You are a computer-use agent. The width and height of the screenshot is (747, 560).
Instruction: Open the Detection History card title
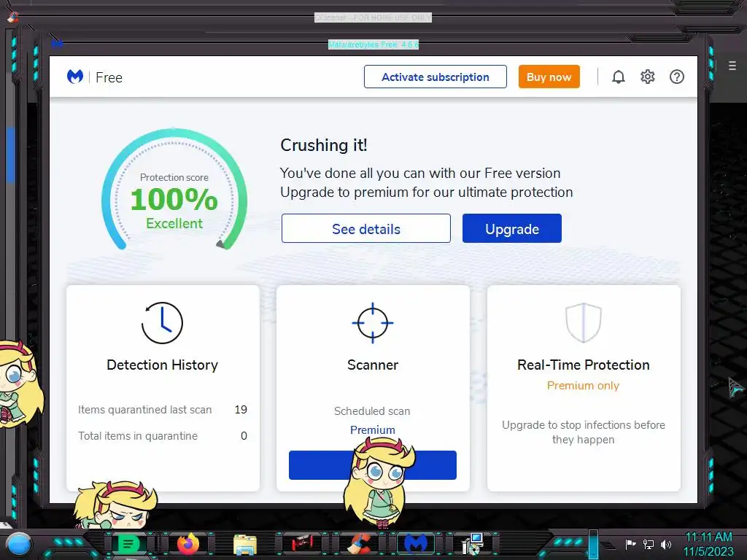162,365
